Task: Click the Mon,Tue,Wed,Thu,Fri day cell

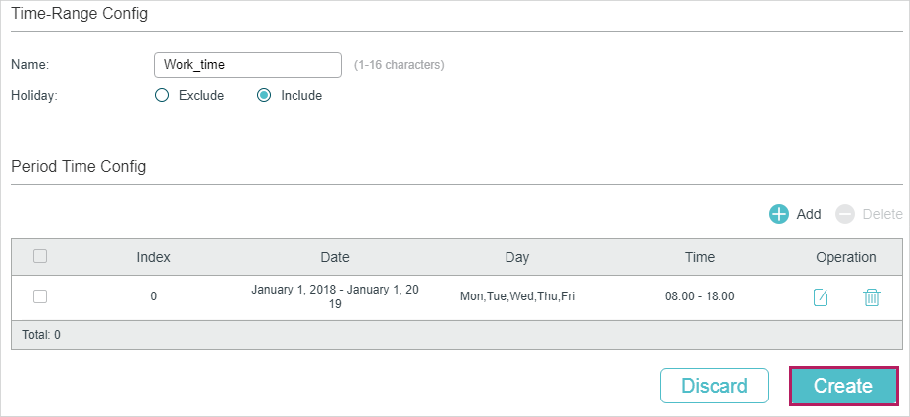Action: click(x=517, y=296)
